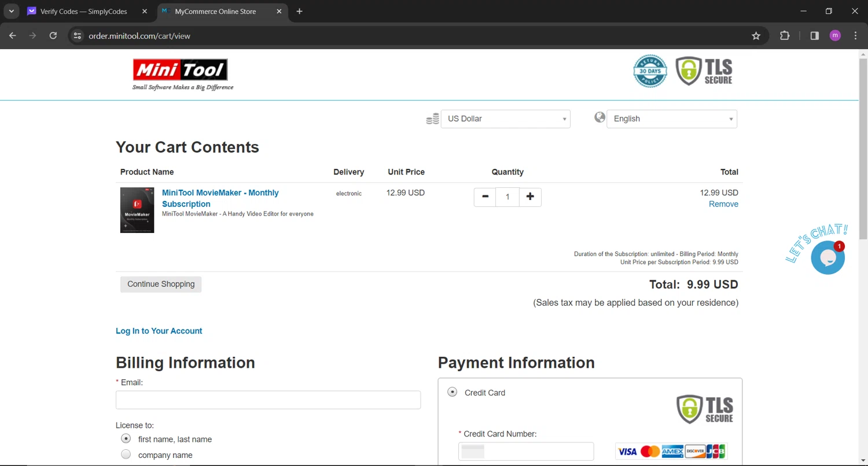Click the electronic delivery text

[x=349, y=194]
